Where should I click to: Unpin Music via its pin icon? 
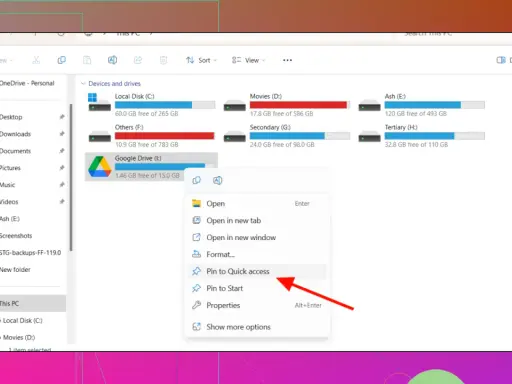(x=62, y=185)
